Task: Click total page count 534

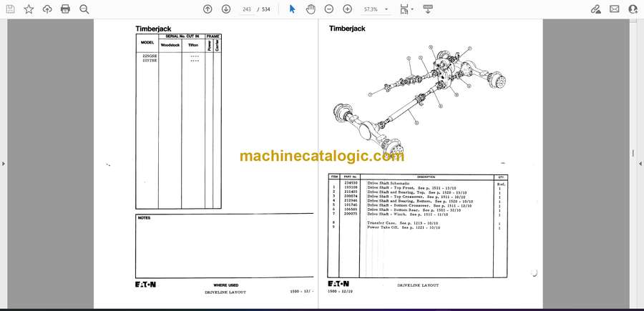Action: pos(265,9)
